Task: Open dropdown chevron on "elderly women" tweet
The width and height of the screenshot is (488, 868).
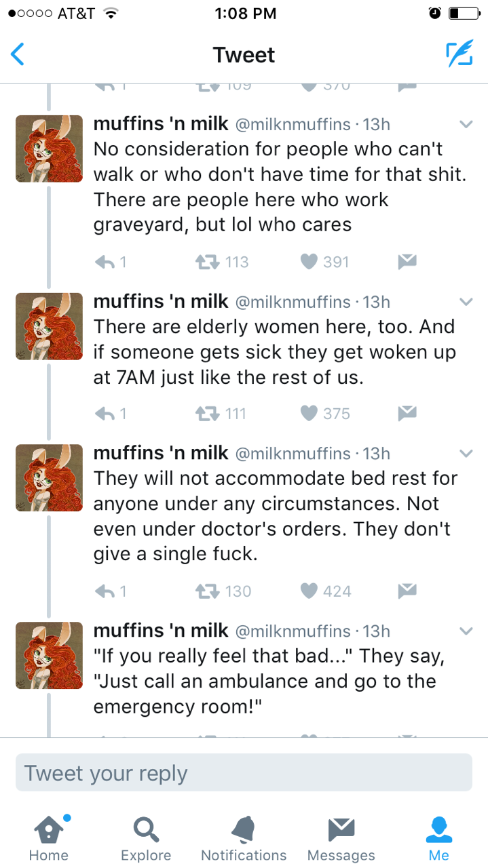Action: click(x=466, y=301)
